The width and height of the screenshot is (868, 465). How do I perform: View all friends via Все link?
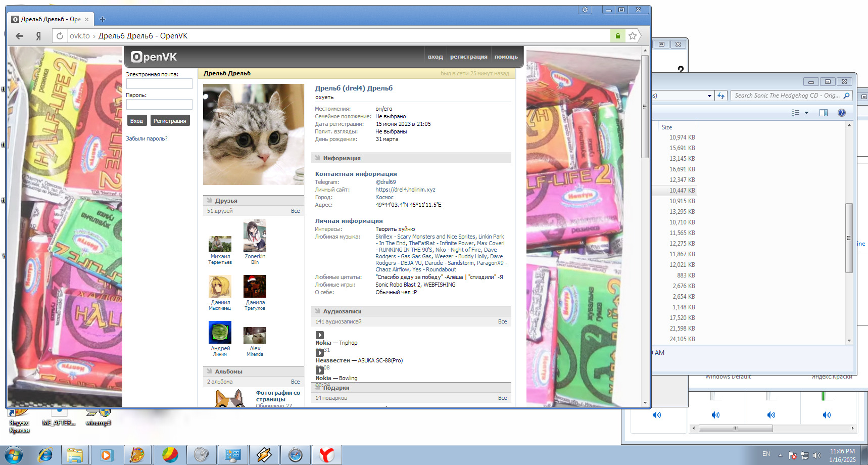click(x=296, y=211)
